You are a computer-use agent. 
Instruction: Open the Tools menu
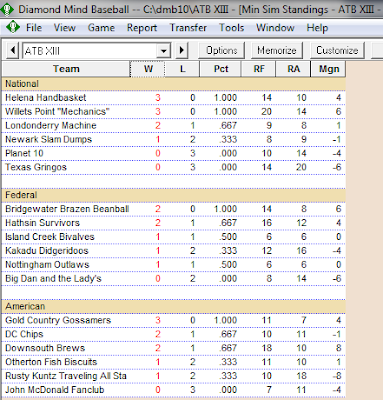point(231,28)
